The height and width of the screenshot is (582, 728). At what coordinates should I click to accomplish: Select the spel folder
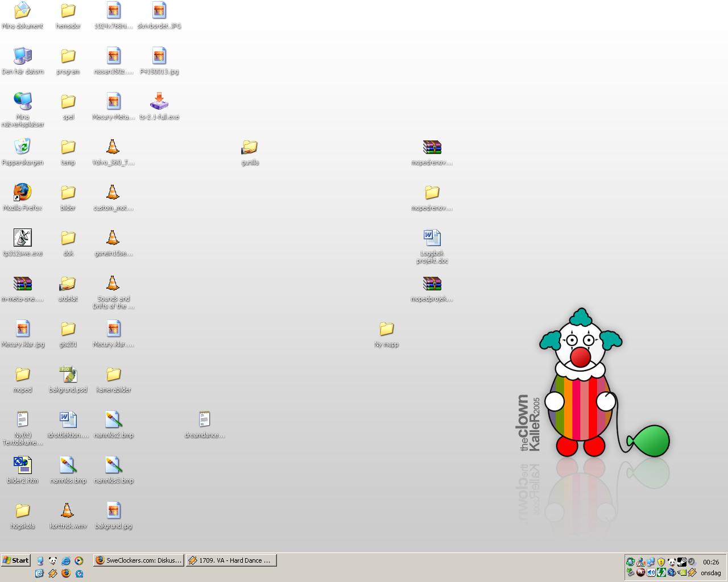pyautogui.click(x=68, y=106)
